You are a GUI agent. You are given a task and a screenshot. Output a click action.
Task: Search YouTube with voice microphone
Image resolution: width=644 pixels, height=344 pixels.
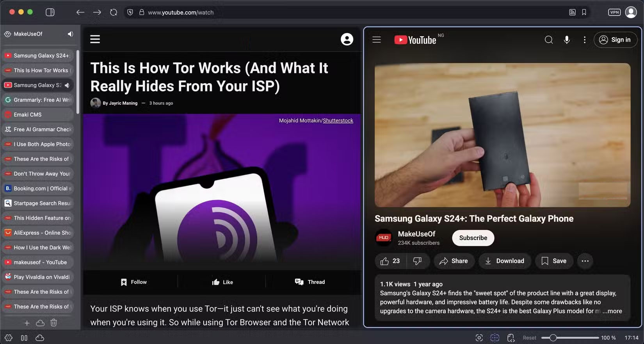coord(567,39)
